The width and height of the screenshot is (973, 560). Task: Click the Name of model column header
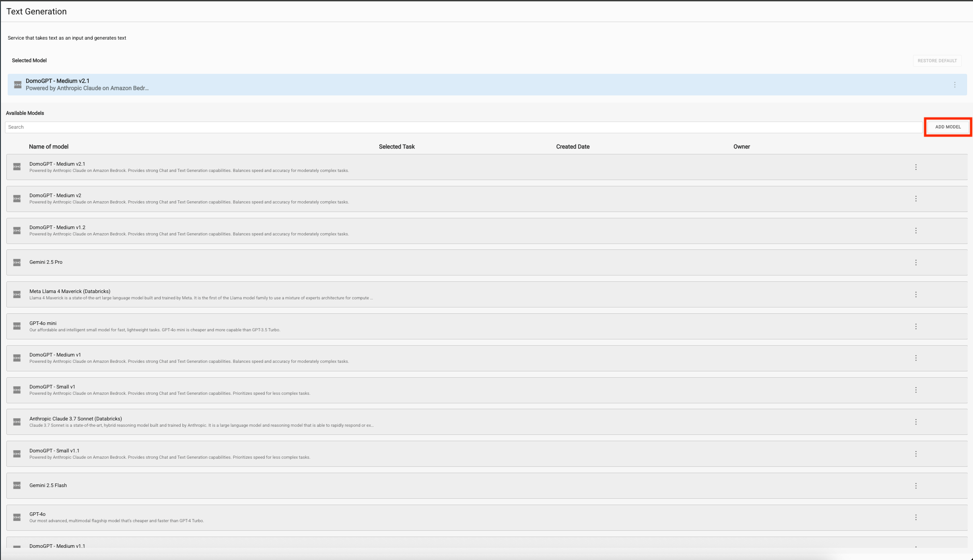[x=49, y=147]
